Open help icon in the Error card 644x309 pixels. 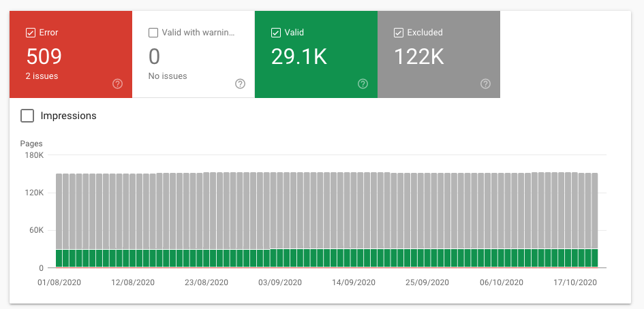[117, 84]
